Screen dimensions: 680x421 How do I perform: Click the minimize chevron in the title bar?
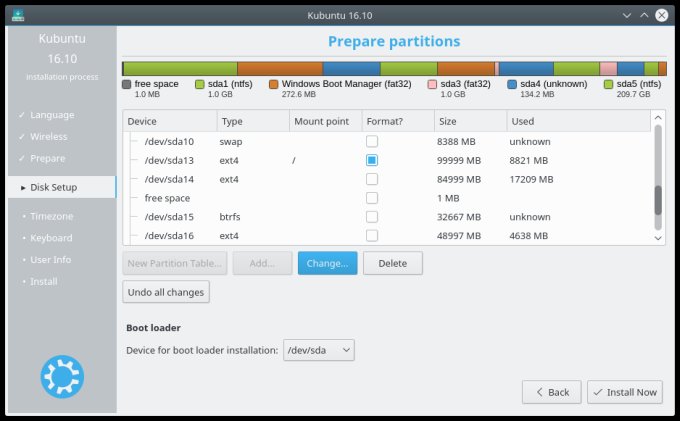click(627, 15)
